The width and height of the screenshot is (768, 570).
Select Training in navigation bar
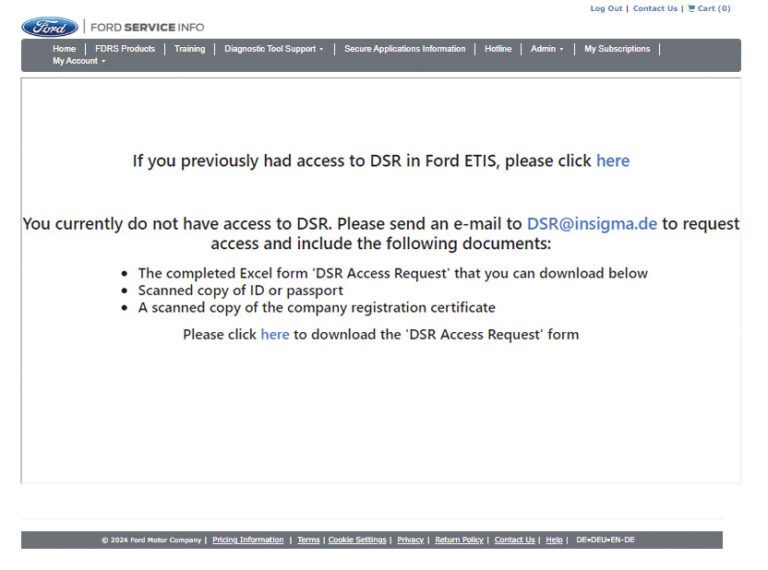(189, 49)
